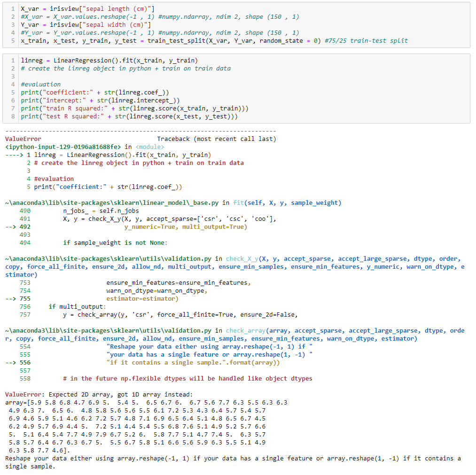
Task: Click '<ipython-input-129-0196a81688fe>' text
Action: [x=63, y=147]
